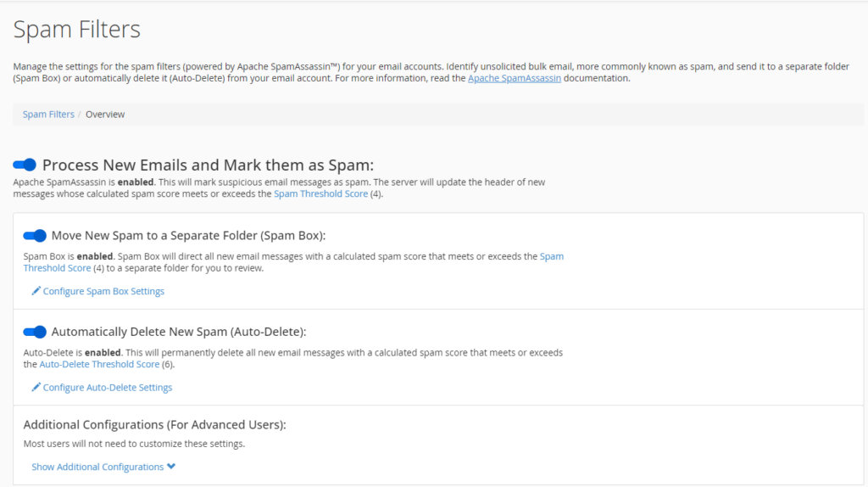Click pencil icon beside Configure Spam Box Settings
This screenshot has width=868, height=487.
[x=36, y=291]
